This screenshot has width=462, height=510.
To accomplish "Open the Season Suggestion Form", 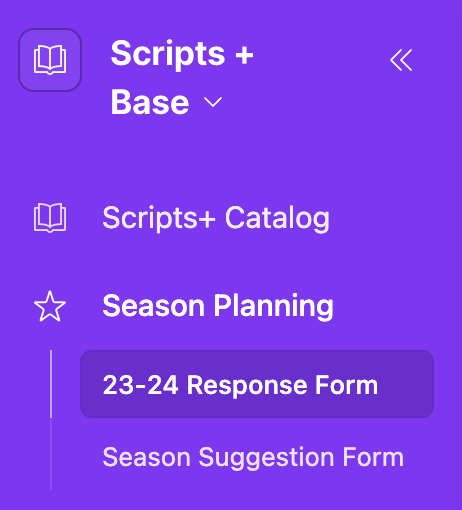I will coord(253,457).
